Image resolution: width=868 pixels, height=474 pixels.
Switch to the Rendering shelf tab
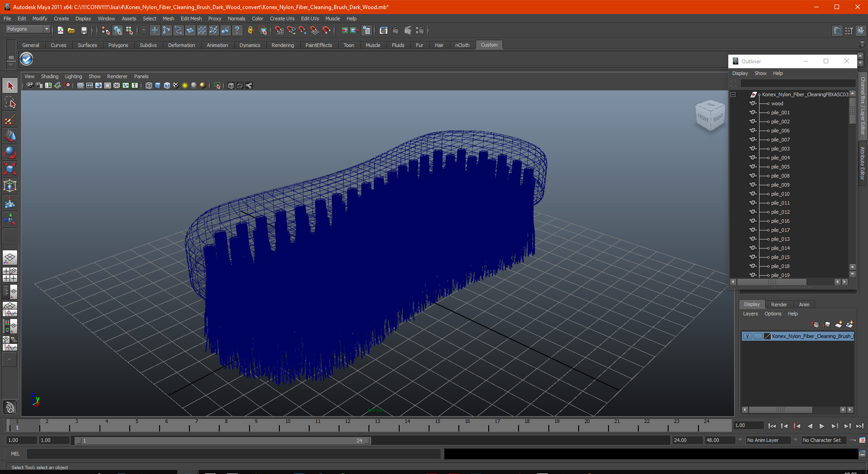(x=283, y=45)
